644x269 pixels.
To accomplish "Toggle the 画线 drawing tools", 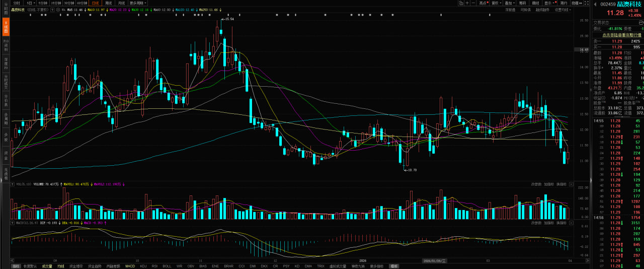I will click(x=535, y=3).
